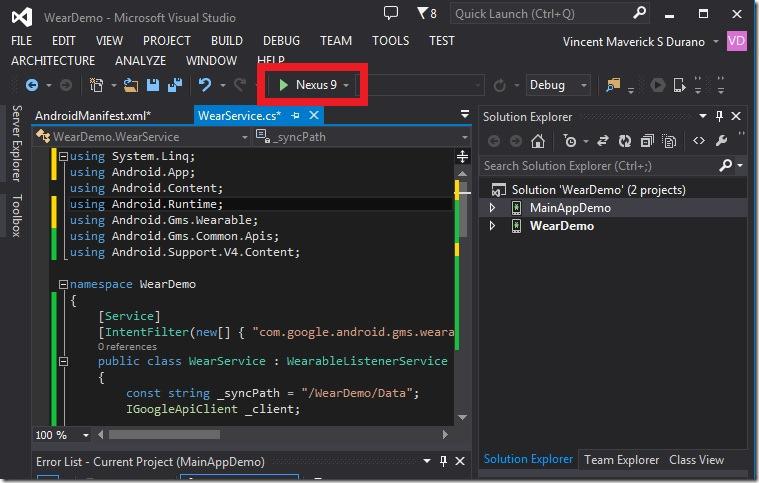
Task: Start debugging on Nexus 9
Action: (307, 85)
